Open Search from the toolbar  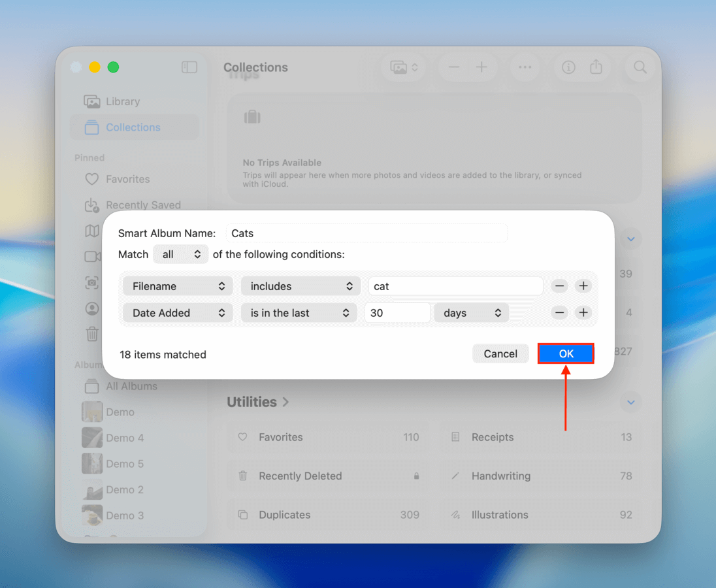click(640, 67)
